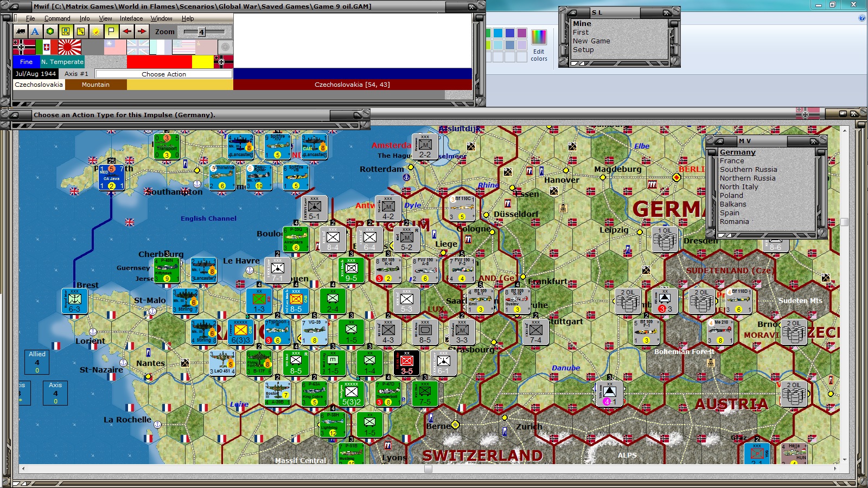Screen dimensions: 868x488
Task: Click the Allied status box on the map
Action: click(37, 362)
